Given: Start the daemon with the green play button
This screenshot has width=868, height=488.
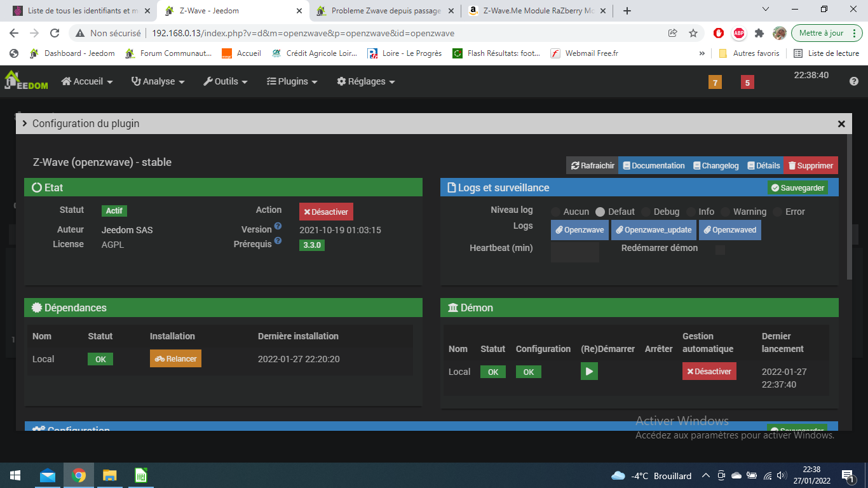Looking at the screenshot, I should pyautogui.click(x=589, y=371).
